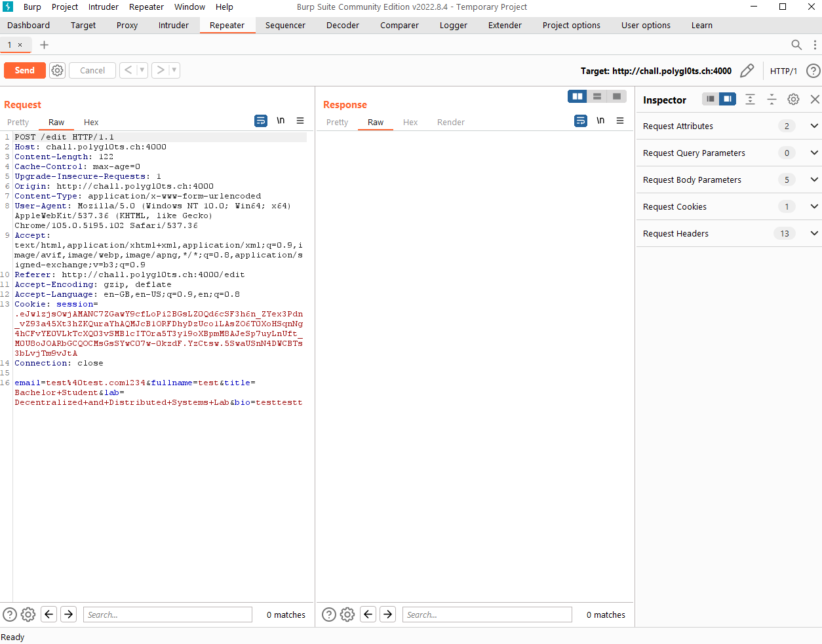Screen dimensions: 822x644
Task: Expand the Request Body Parameters section
Action: pos(814,180)
